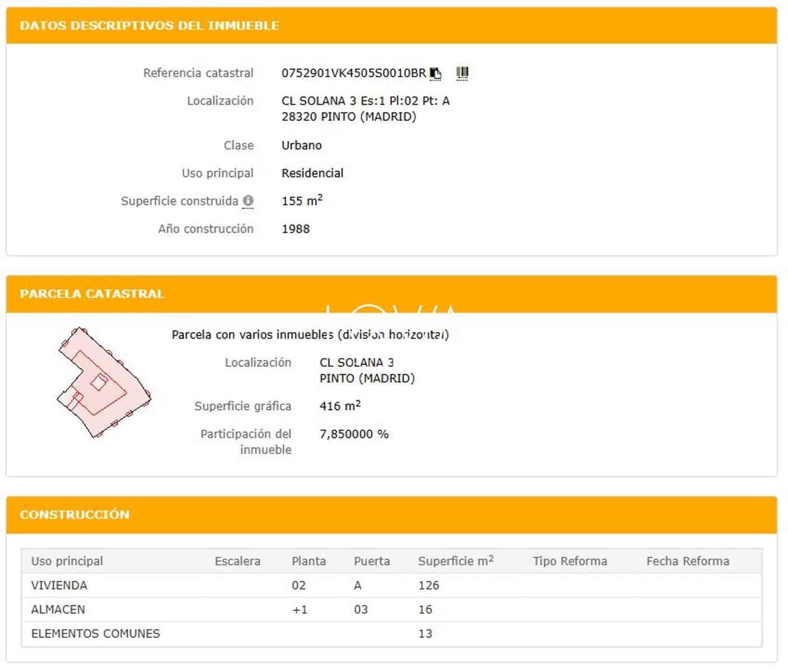The image size is (788, 672).
Task: Click the Tipo Reforma column header
Action: coord(570,561)
